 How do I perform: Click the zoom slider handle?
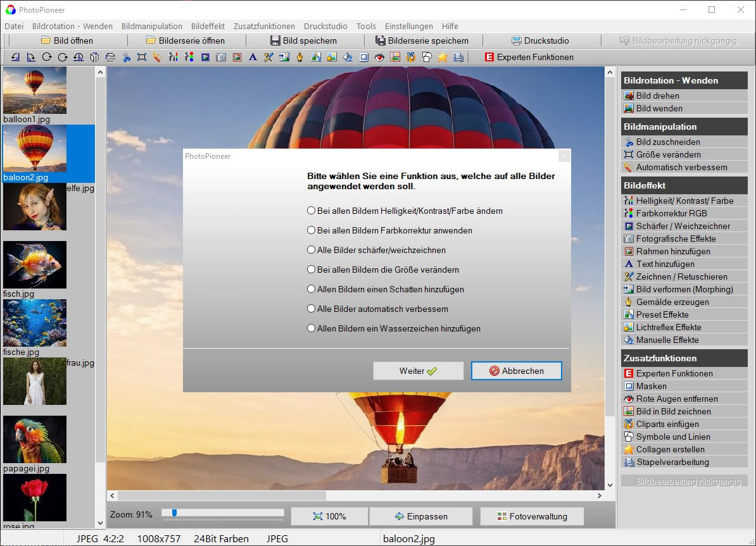174,512
